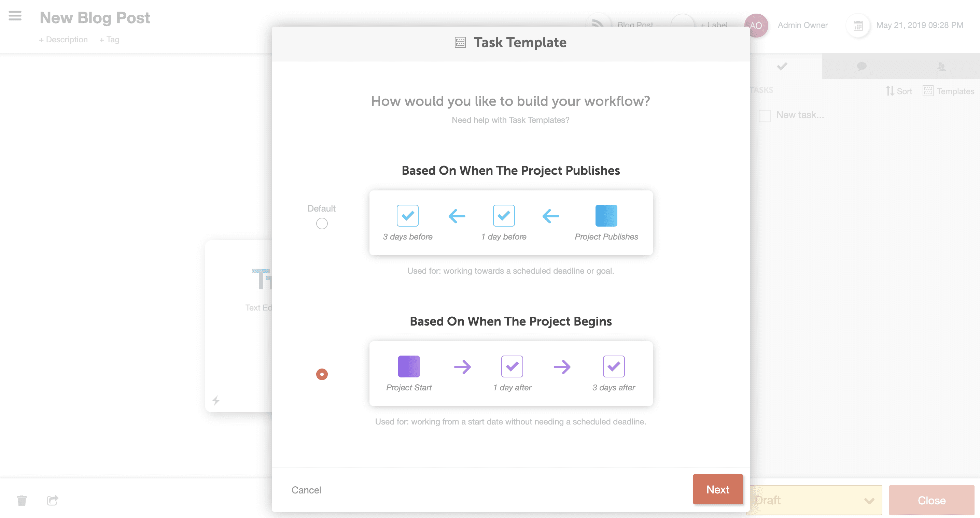Screen dimensions: 980x518
Task: Switch to the tasks checkmark tab
Action: 782,67
